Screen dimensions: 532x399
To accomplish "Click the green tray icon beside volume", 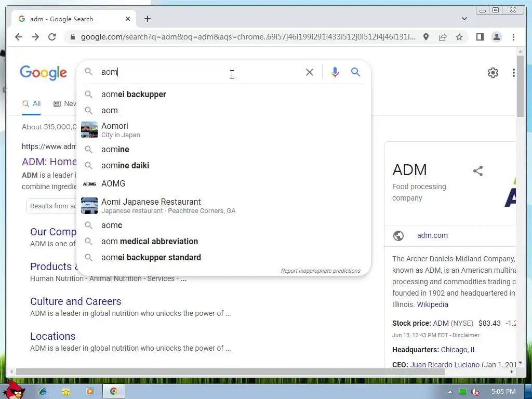I will click(x=462, y=392).
